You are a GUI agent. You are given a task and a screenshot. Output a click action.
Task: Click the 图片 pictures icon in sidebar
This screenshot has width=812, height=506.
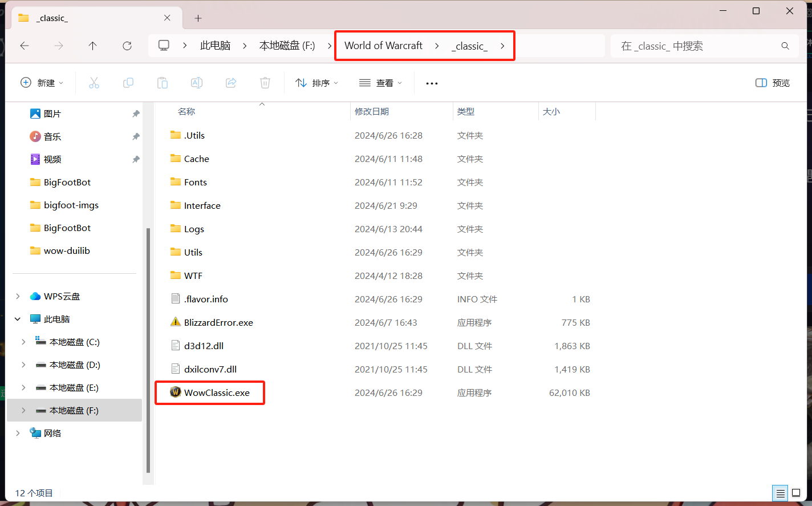pos(35,114)
